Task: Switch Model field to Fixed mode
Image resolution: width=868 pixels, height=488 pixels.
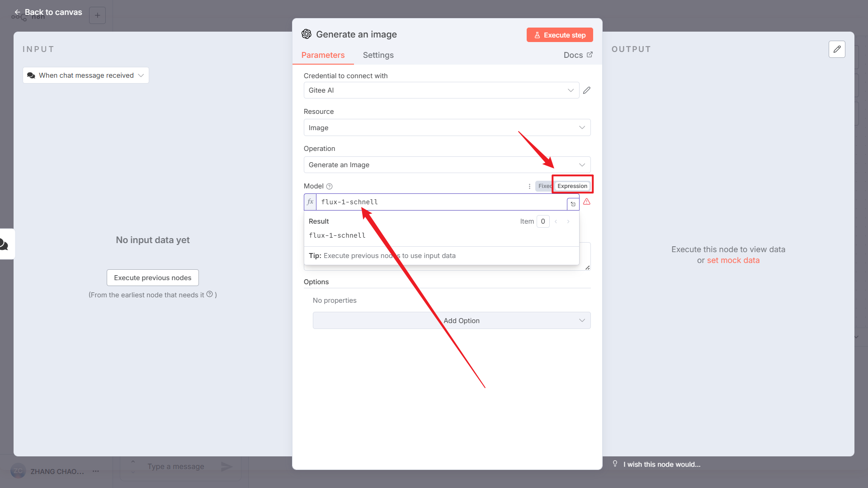Action: 544,186
